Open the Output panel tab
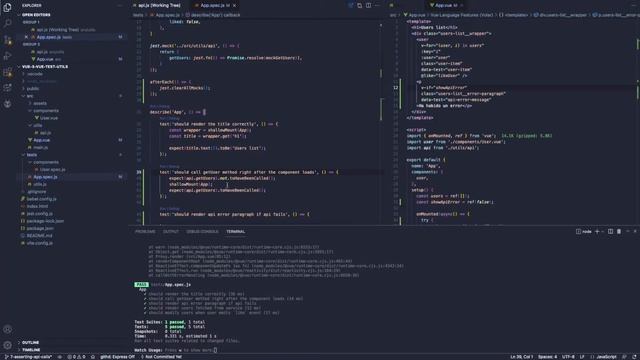The height and width of the screenshot is (360, 640). point(171,231)
